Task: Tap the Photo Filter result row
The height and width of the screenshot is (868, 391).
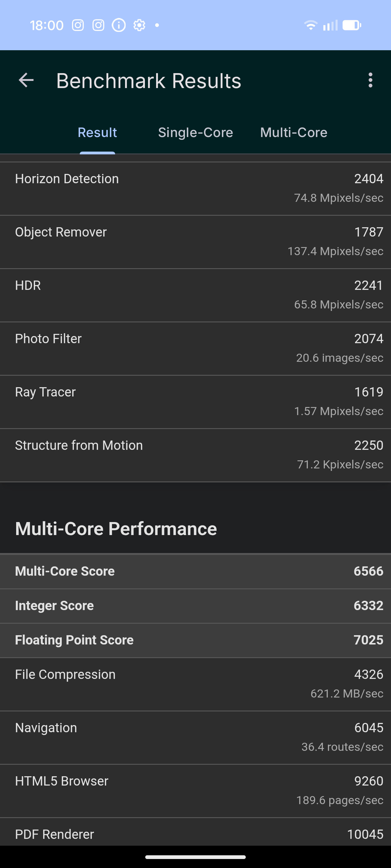Action: tap(195, 348)
